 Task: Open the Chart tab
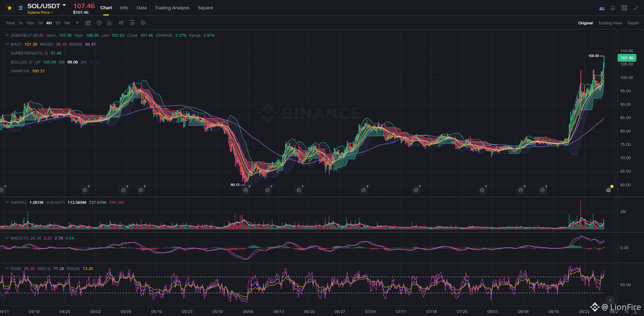106,8
